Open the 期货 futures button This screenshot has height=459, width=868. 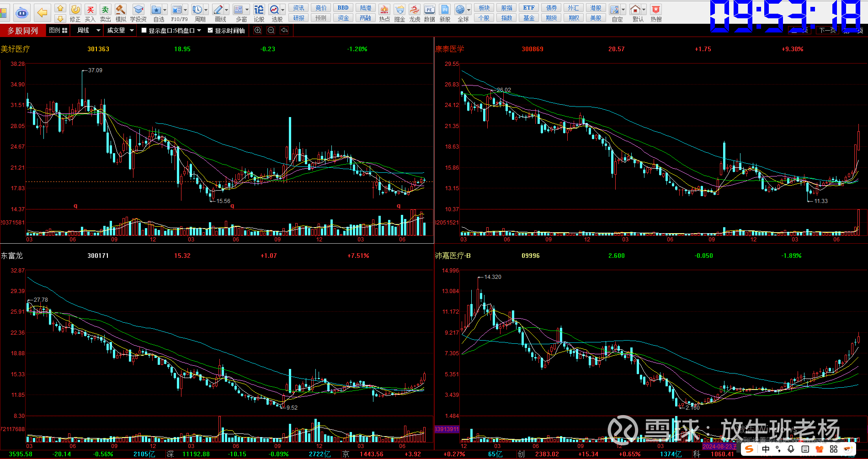pos(551,18)
